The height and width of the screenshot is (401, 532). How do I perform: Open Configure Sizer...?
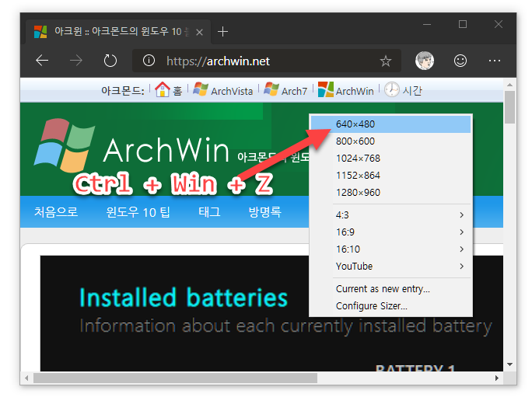point(391,306)
